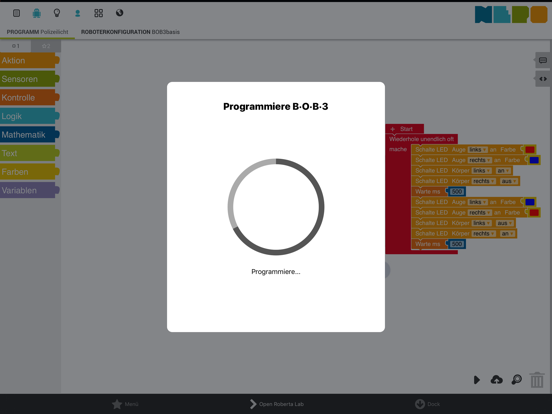The width and height of the screenshot is (552, 414).
Task: Click the NEPO logo
Action: [x=511, y=14]
